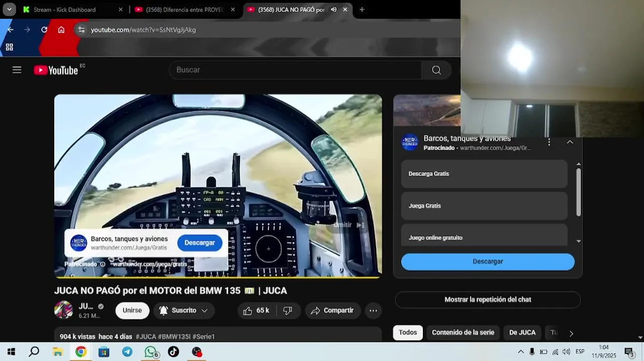Screen dimensions: 644x361
Task: Dislike the video with thumbs down
Action: click(x=288, y=311)
